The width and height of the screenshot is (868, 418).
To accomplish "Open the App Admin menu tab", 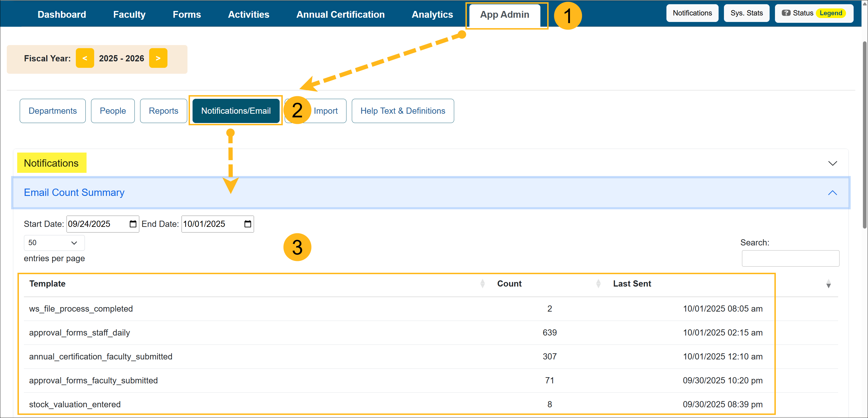I will click(504, 15).
